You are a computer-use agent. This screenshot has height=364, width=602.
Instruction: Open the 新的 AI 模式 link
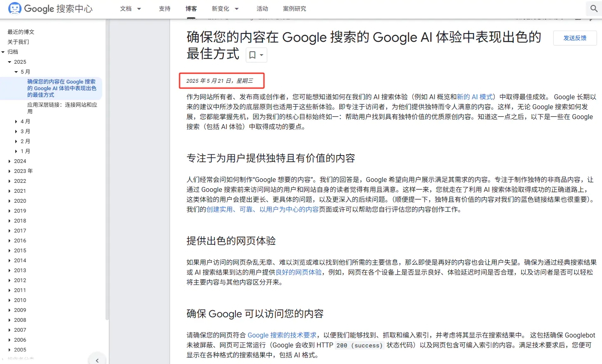[475, 97]
